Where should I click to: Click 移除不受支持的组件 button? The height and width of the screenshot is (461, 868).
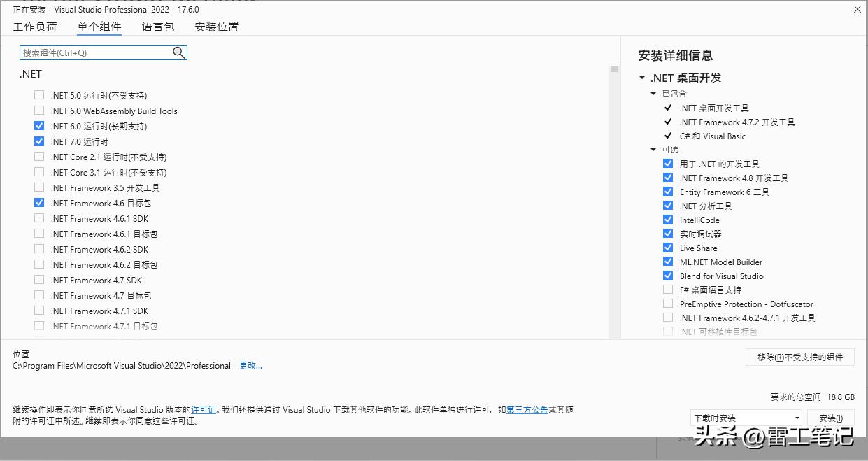pyautogui.click(x=800, y=357)
